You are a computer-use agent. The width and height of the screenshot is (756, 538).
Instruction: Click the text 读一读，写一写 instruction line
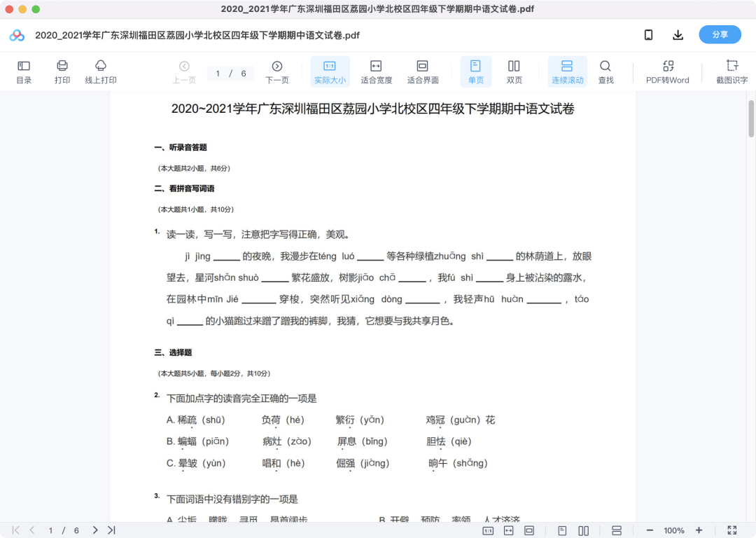(258, 235)
